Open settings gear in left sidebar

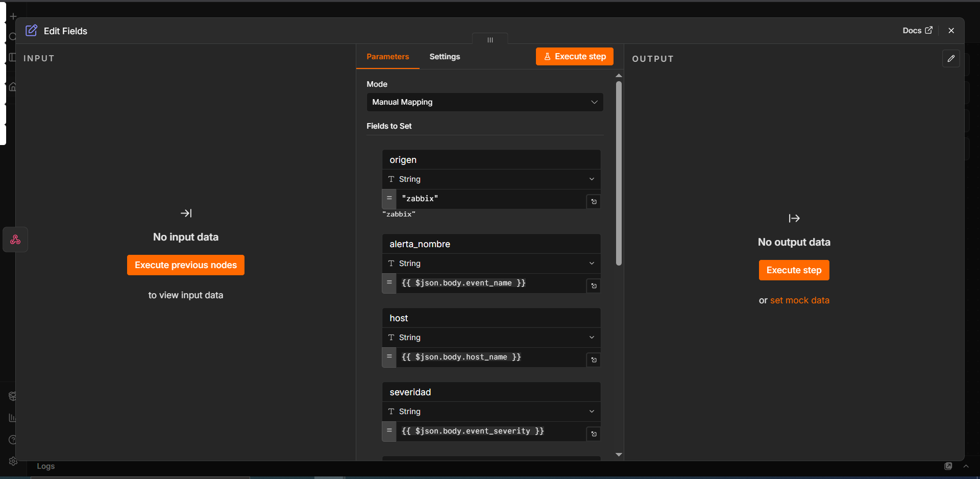13,461
